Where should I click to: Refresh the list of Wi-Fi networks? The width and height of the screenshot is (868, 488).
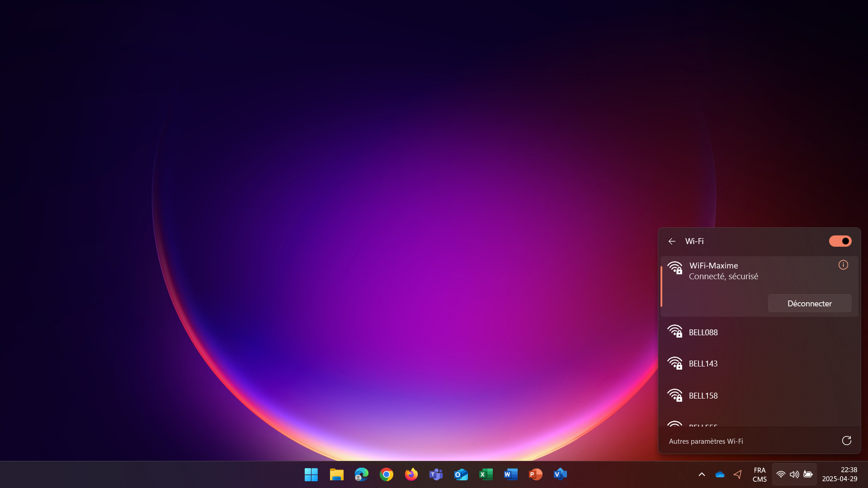click(x=847, y=441)
